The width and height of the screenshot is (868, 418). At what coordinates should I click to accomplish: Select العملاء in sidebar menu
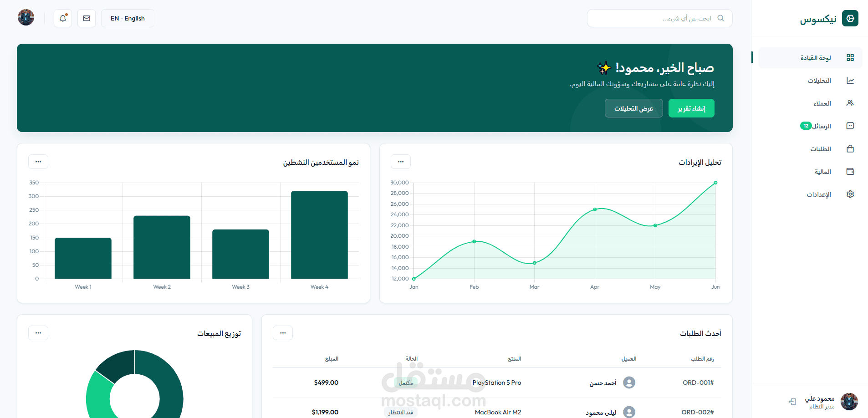(x=811, y=103)
